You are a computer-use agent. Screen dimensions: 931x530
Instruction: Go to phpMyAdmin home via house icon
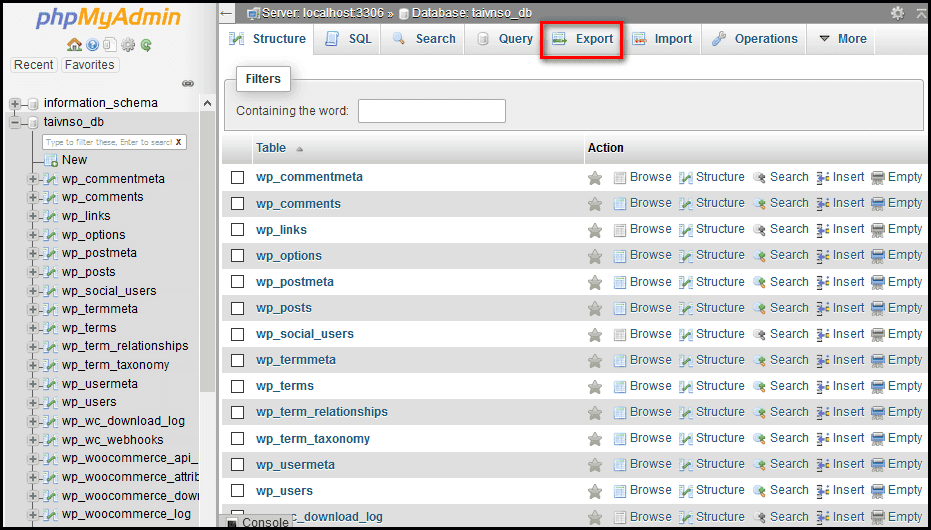(74, 45)
